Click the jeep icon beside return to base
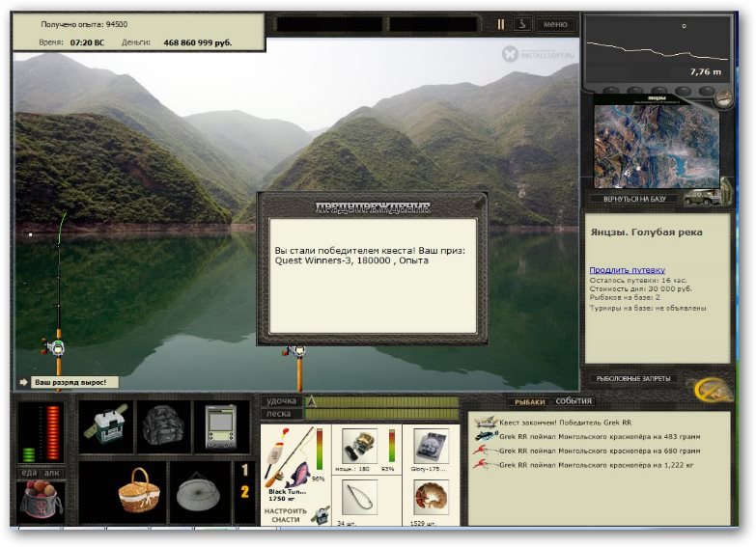 click(x=705, y=196)
